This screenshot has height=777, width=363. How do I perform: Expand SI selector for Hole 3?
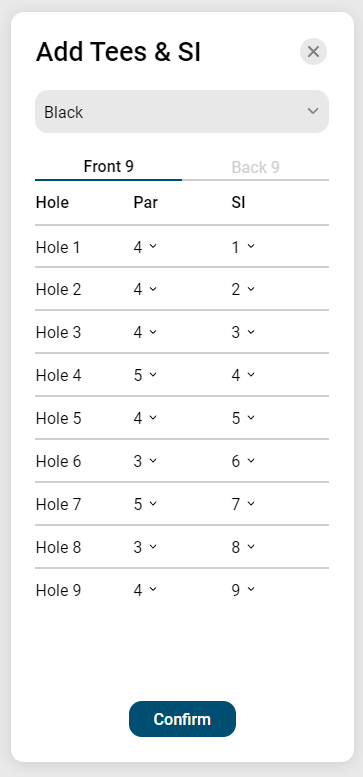[x=243, y=333]
